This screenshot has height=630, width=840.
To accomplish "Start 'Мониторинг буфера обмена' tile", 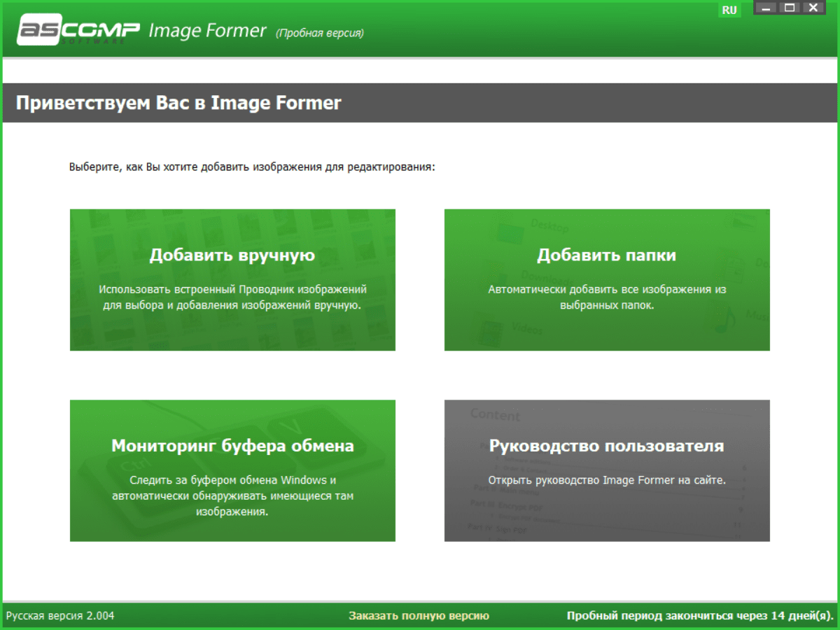I will pos(232,470).
